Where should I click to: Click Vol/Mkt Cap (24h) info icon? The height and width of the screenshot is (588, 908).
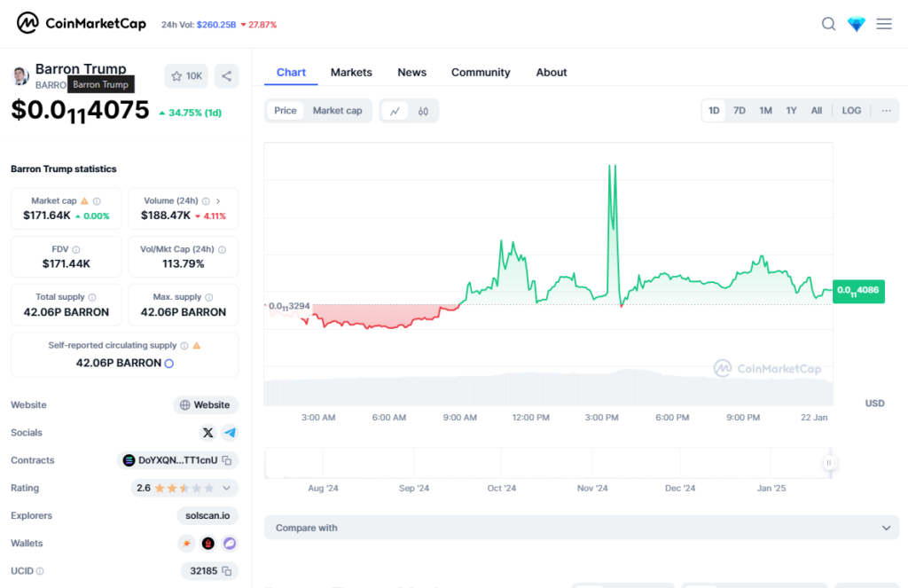(222, 250)
